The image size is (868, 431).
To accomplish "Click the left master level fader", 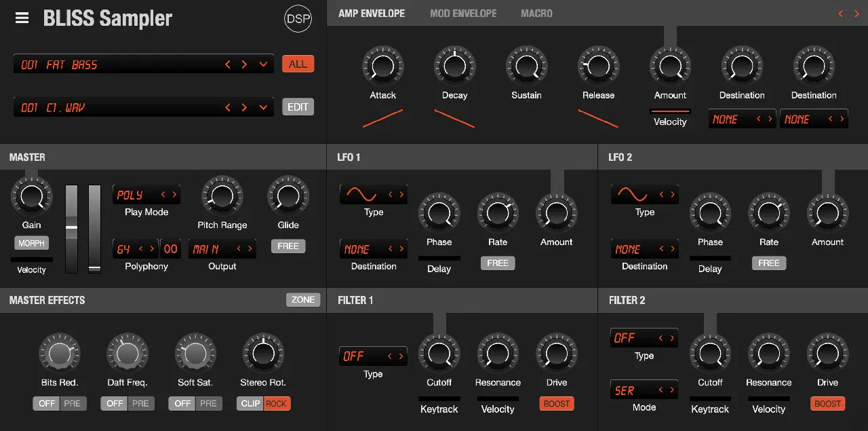I will tap(71, 229).
